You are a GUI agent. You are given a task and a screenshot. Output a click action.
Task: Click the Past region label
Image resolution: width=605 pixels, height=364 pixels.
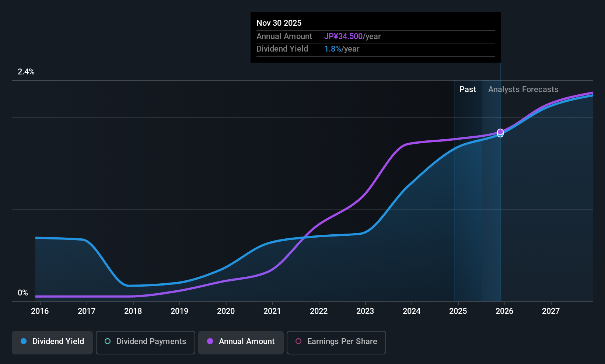pyautogui.click(x=468, y=89)
